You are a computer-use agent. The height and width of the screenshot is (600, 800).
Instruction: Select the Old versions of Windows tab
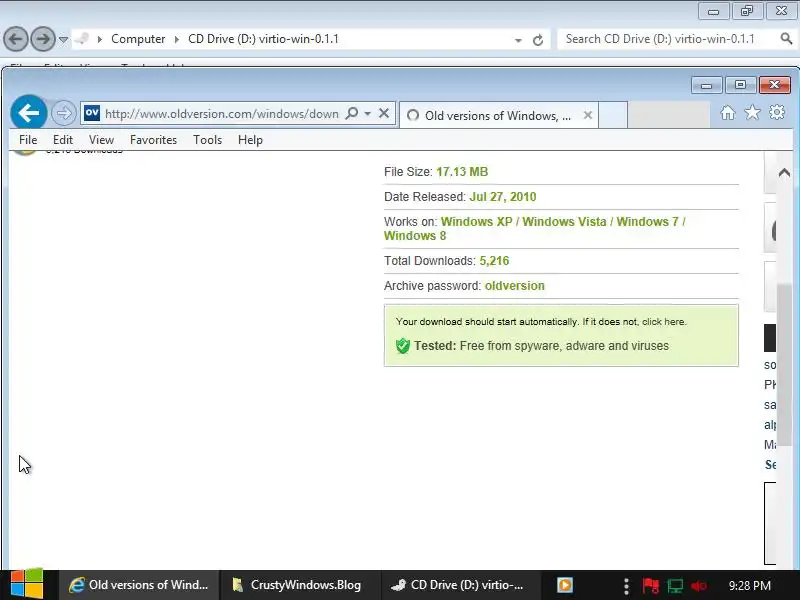pyautogui.click(x=498, y=115)
